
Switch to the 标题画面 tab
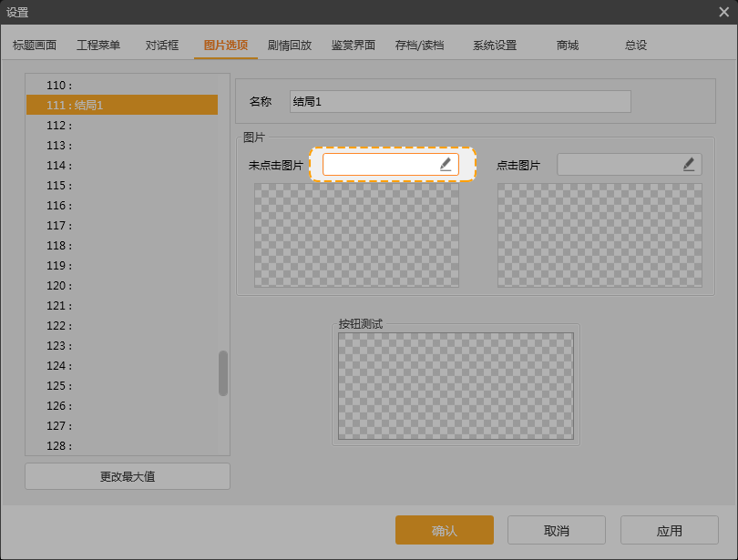(36, 44)
